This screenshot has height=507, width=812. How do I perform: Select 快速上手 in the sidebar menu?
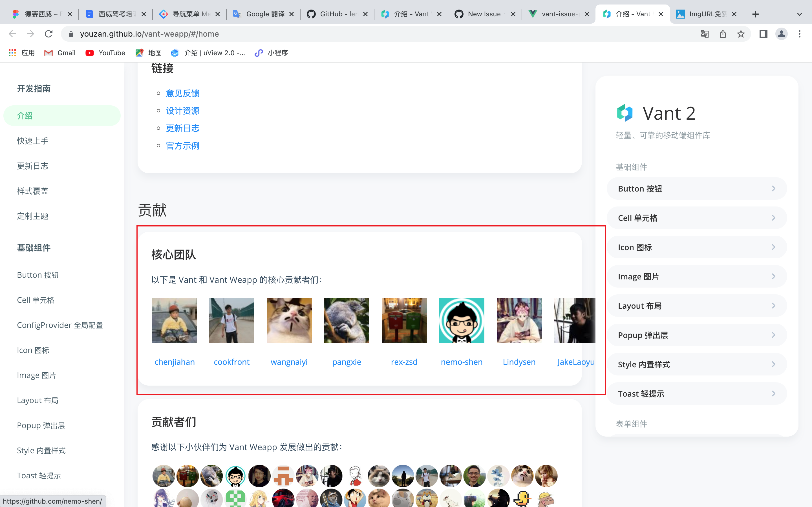(x=32, y=141)
